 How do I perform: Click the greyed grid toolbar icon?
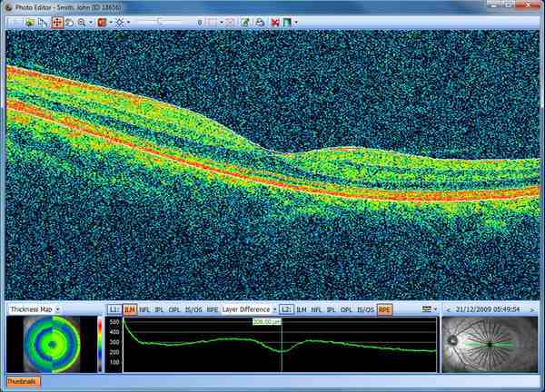(212, 23)
